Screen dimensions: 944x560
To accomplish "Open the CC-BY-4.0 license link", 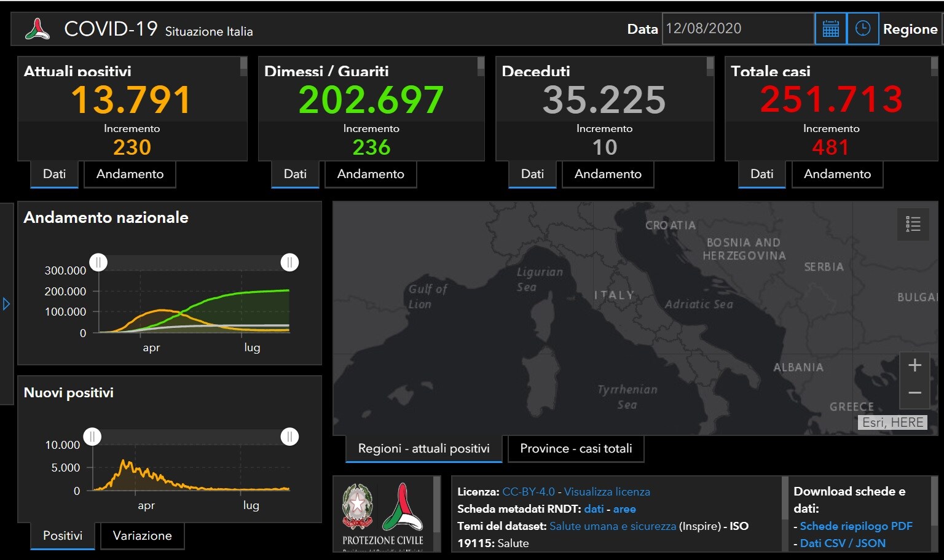I will coord(529,492).
